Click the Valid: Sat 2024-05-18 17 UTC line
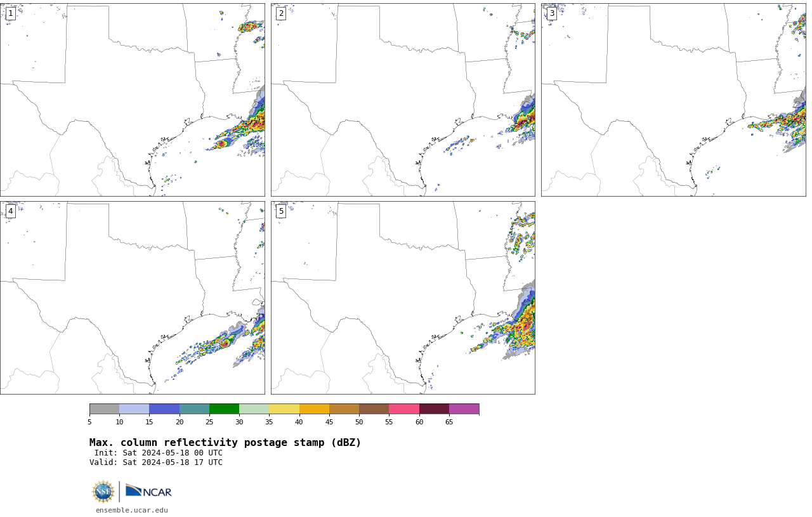The width and height of the screenshot is (812, 517). pyautogui.click(x=156, y=462)
